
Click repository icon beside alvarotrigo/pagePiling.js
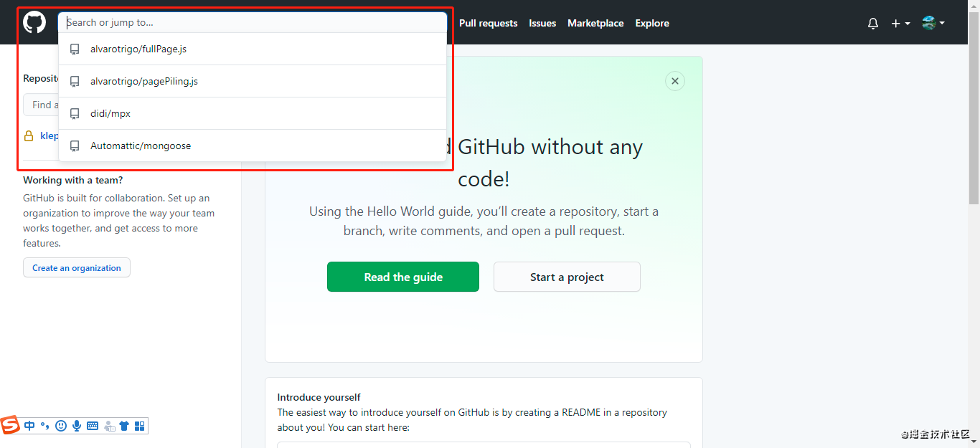pyautogui.click(x=75, y=82)
